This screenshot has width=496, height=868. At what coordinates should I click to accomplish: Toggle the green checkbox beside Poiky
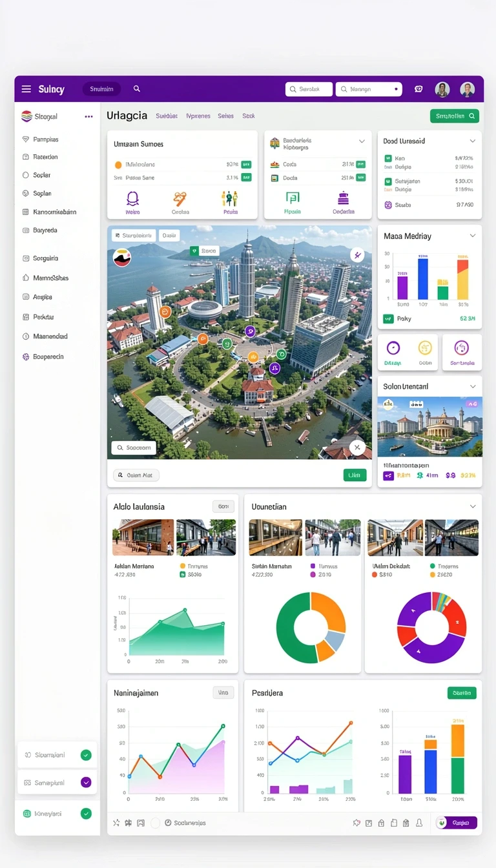click(x=388, y=318)
